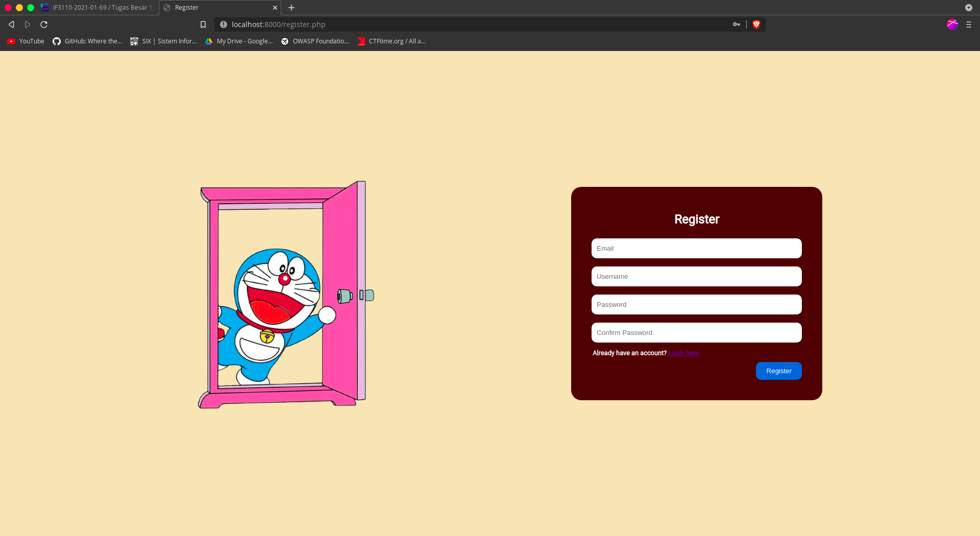Open saved passwords key icon
980x536 pixels.
point(737,25)
